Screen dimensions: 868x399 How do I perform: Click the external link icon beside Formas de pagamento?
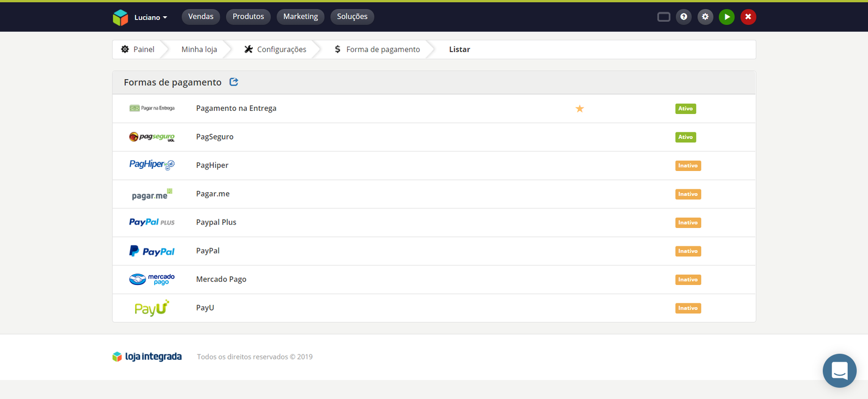click(234, 82)
